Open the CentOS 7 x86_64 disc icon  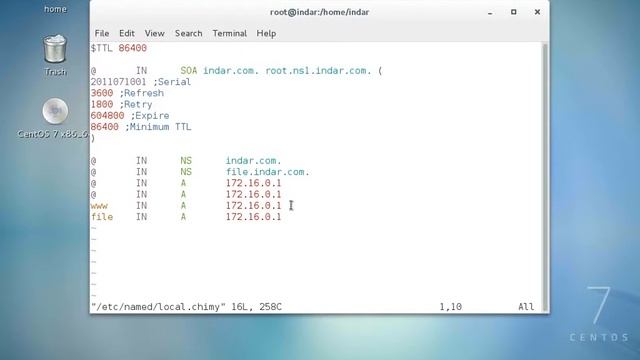[55, 111]
